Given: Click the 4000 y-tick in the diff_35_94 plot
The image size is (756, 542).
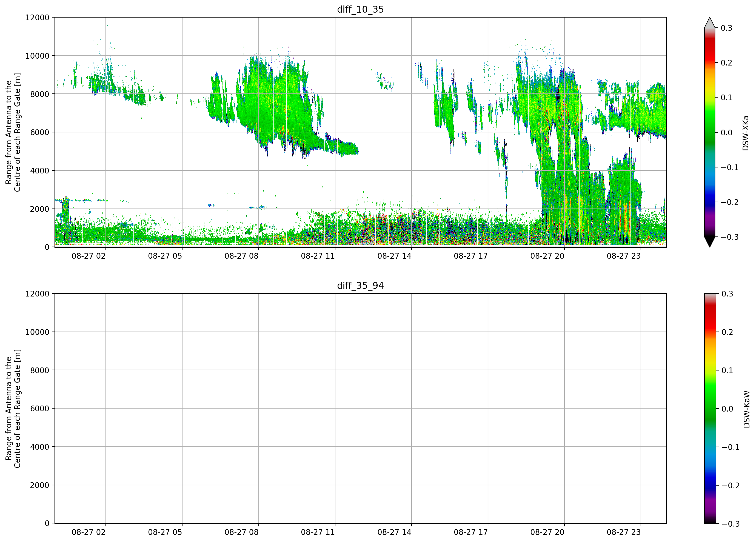Looking at the screenshot, I should [x=40, y=447].
